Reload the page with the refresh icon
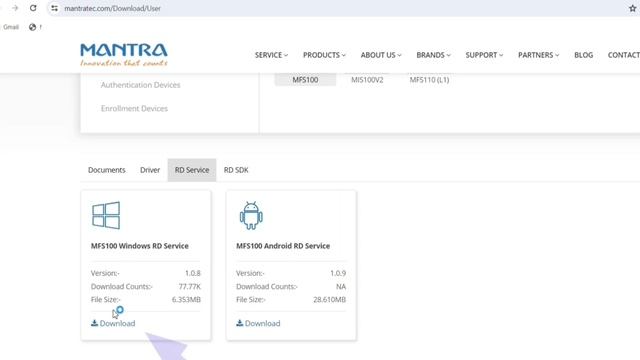 33,8
